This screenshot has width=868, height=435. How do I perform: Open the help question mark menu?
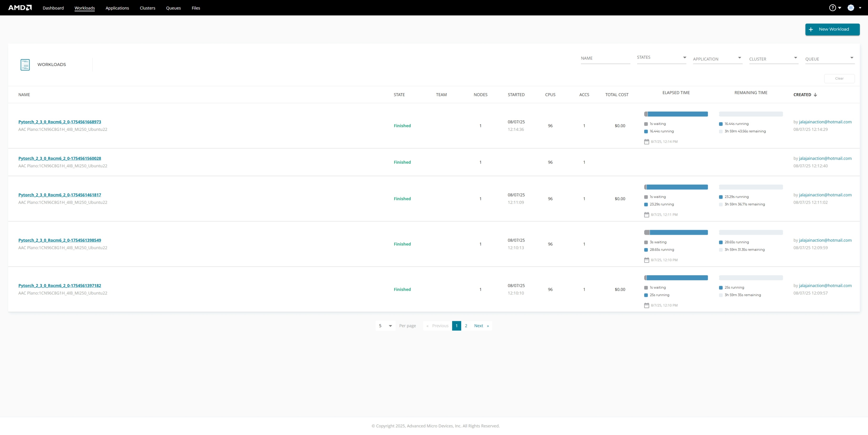pyautogui.click(x=832, y=8)
